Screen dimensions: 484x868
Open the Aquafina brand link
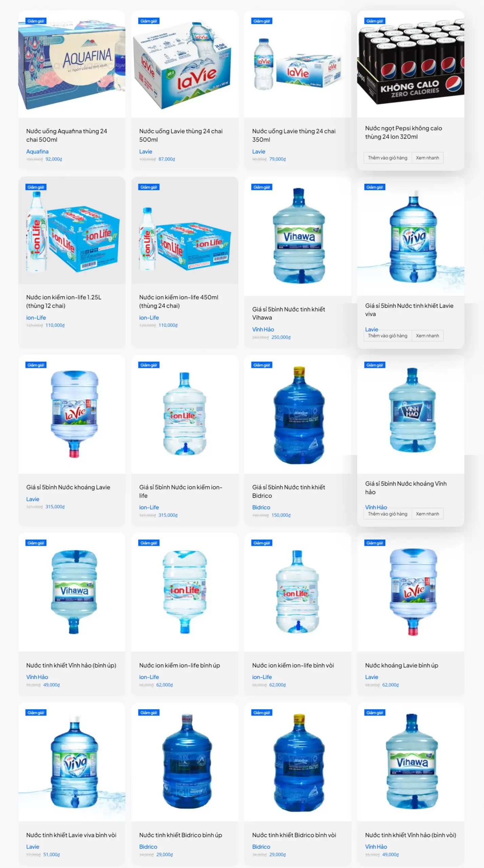click(x=37, y=152)
